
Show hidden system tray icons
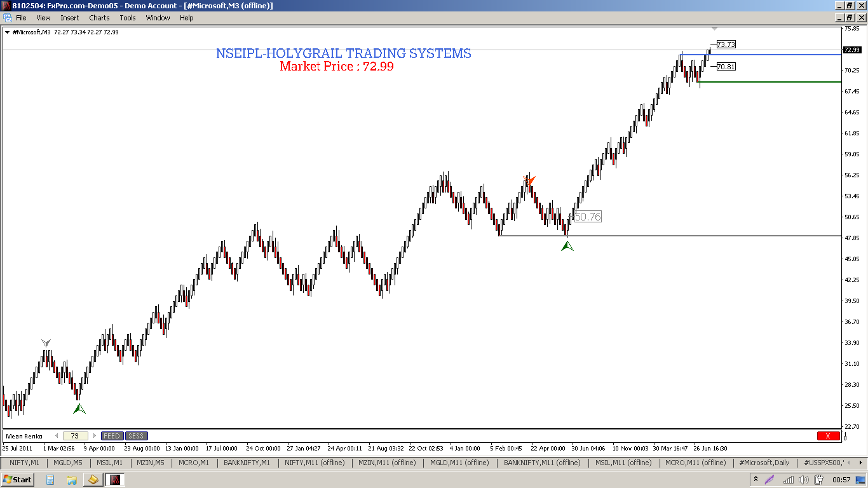(x=756, y=479)
